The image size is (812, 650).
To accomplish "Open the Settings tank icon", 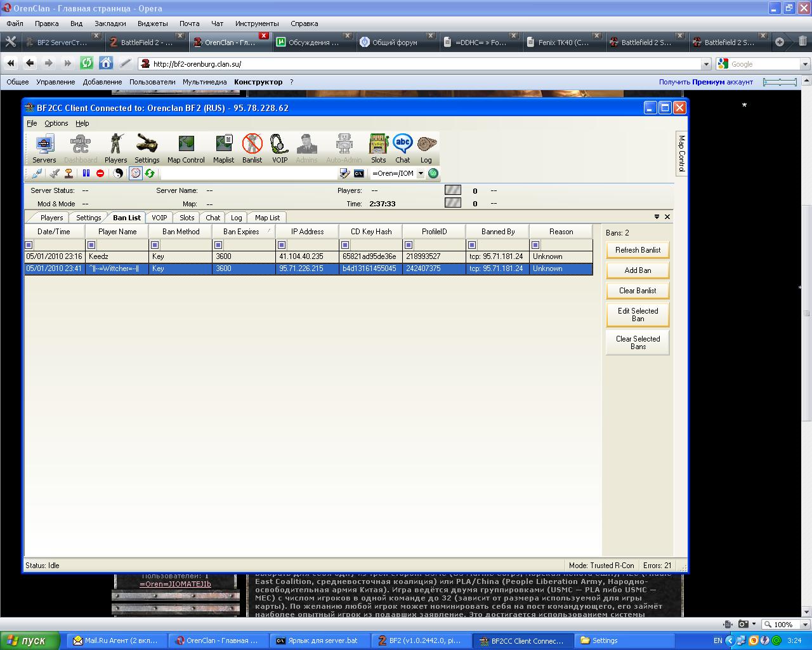I will pos(147,149).
